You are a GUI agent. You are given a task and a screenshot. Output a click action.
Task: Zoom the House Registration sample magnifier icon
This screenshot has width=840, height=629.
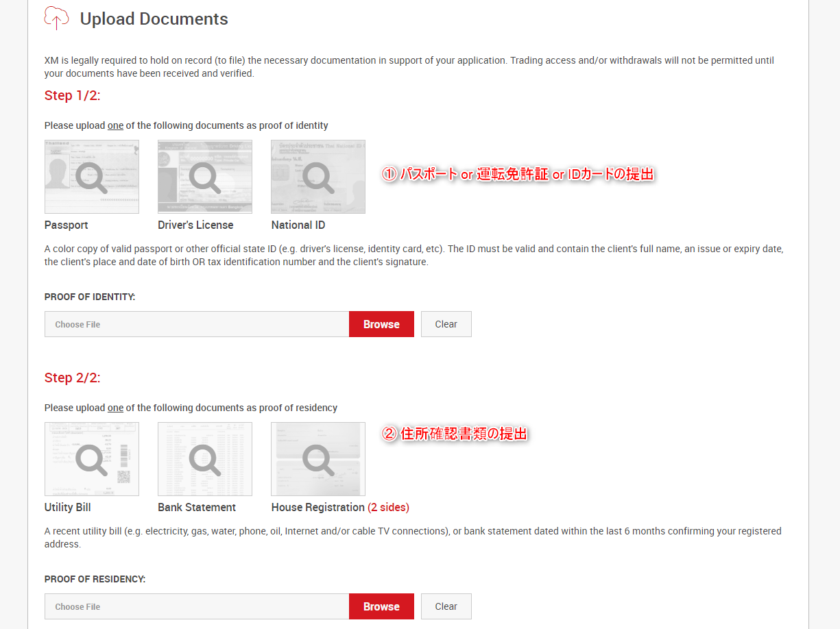pos(318,459)
